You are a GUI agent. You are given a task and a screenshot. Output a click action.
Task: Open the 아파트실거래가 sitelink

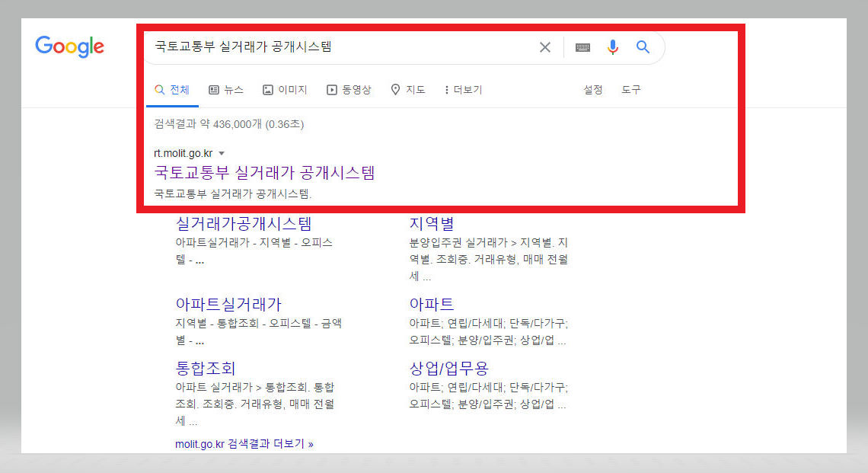[x=228, y=304]
